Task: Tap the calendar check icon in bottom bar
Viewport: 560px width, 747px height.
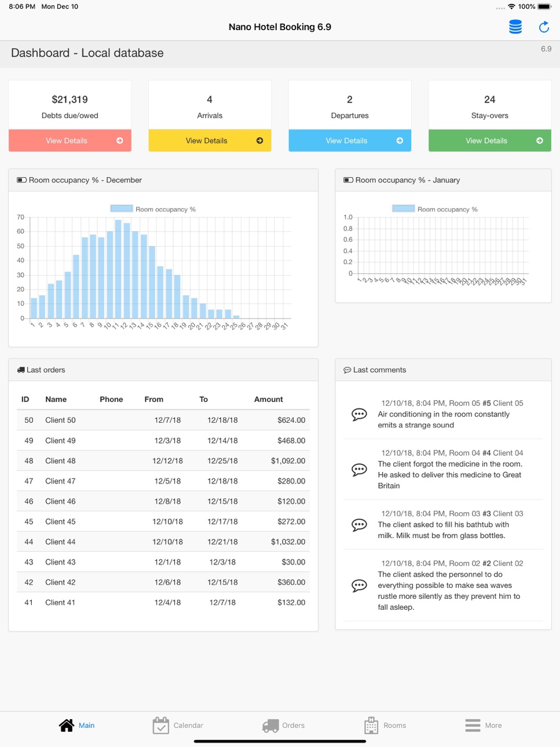Action: point(160,725)
